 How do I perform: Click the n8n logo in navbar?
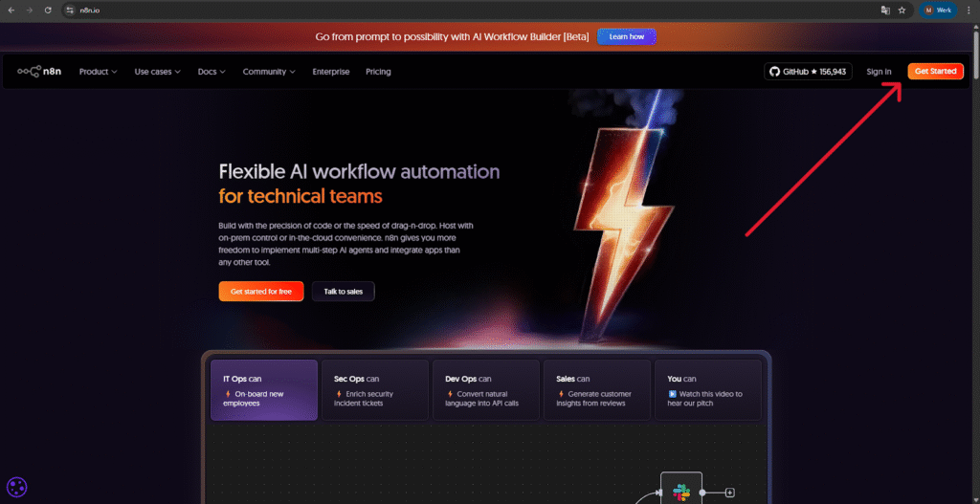[x=40, y=72]
